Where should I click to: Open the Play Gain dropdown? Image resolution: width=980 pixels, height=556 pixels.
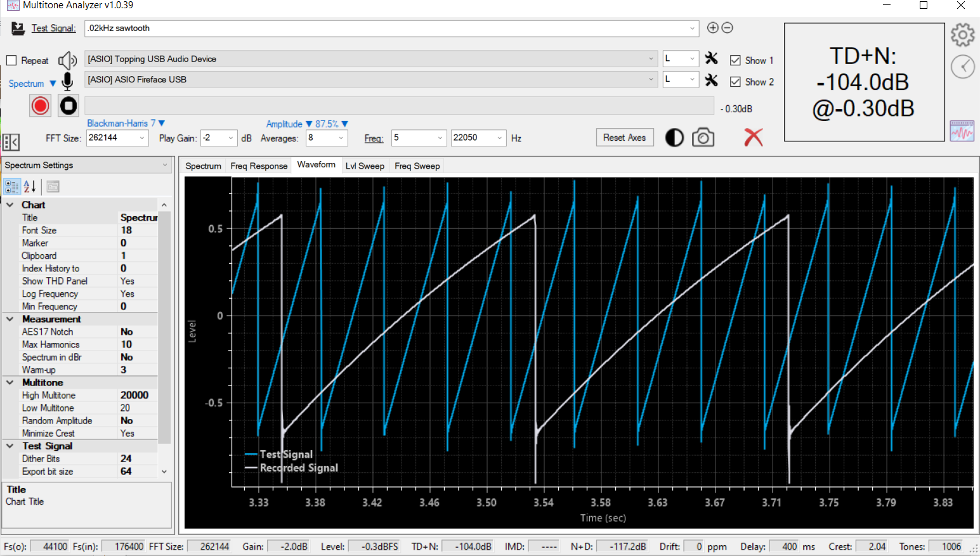tap(231, 138)
